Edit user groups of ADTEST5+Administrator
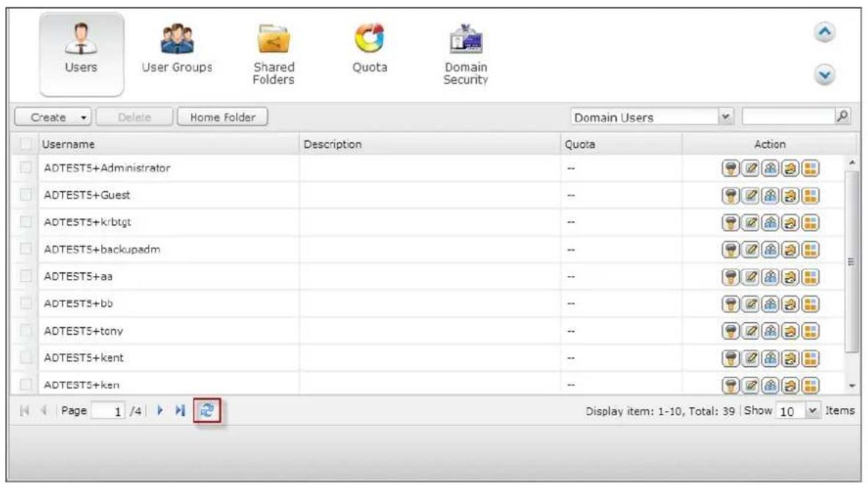 click(770, 168)
